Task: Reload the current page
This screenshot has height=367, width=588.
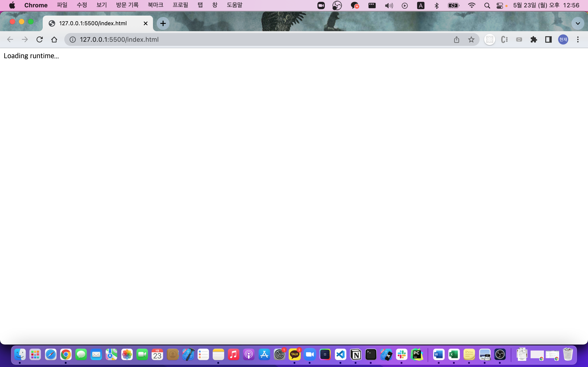Action: [39, 39]
